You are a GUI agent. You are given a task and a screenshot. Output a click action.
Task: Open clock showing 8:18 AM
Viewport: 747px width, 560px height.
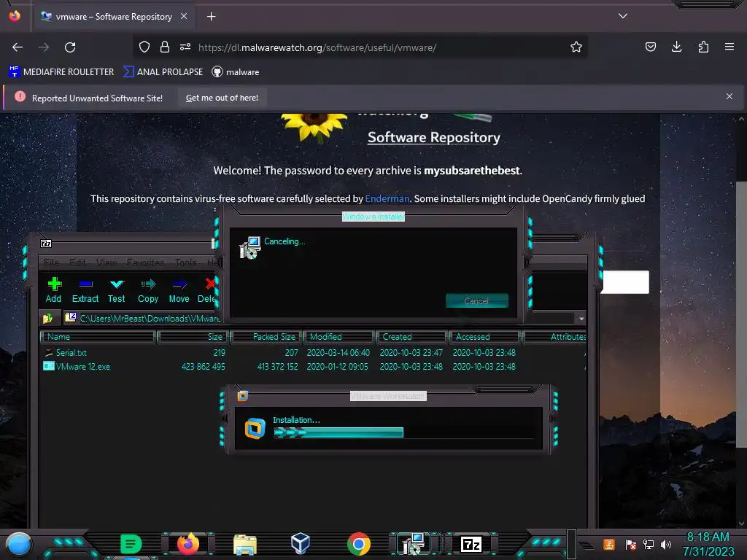(708, 544)
